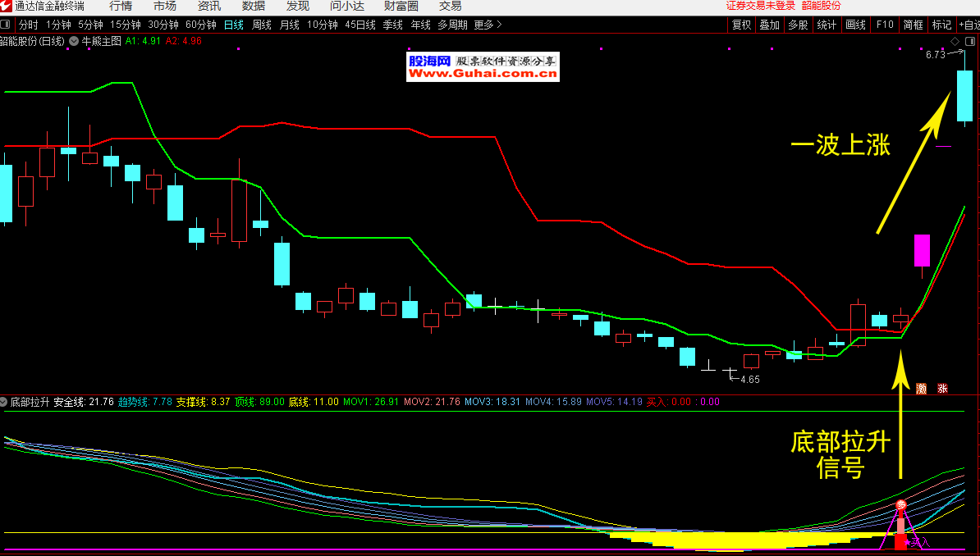Expand the 牛熊主图 indicator dropdown arrow
Viewport: 980px width, 556px height.
[74, 40]
